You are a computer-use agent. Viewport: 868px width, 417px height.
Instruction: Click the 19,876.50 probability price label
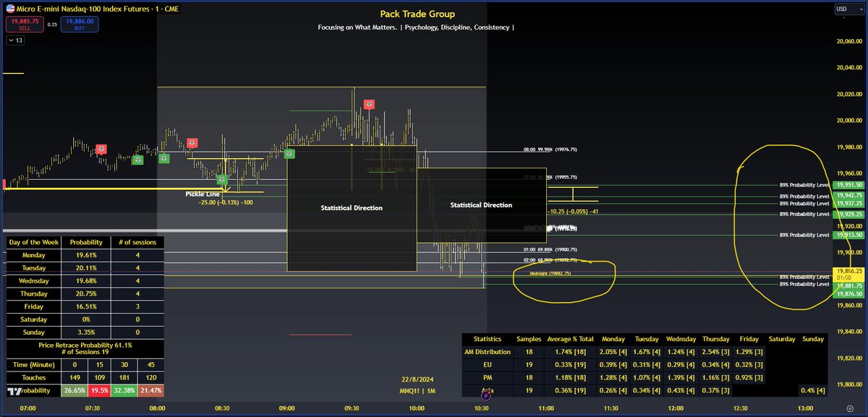(849, 294)
